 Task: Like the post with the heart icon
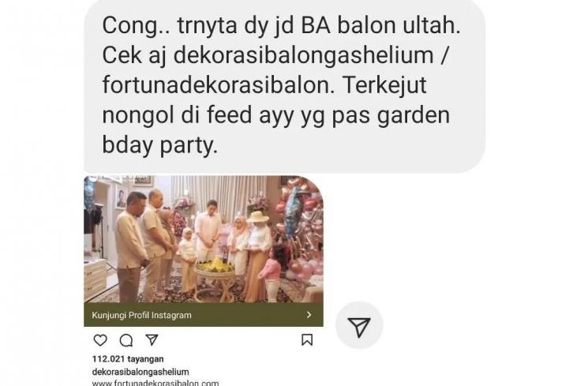click(100, 340)
